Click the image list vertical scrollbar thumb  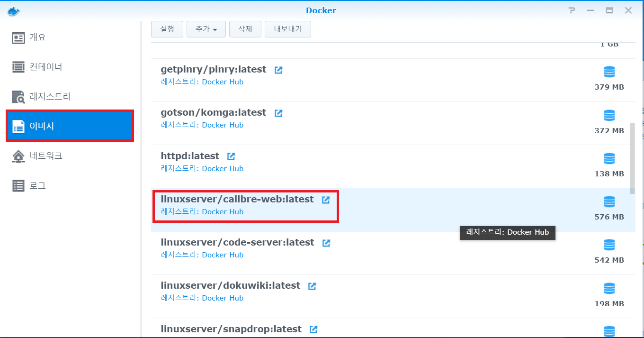coord(632,158)
